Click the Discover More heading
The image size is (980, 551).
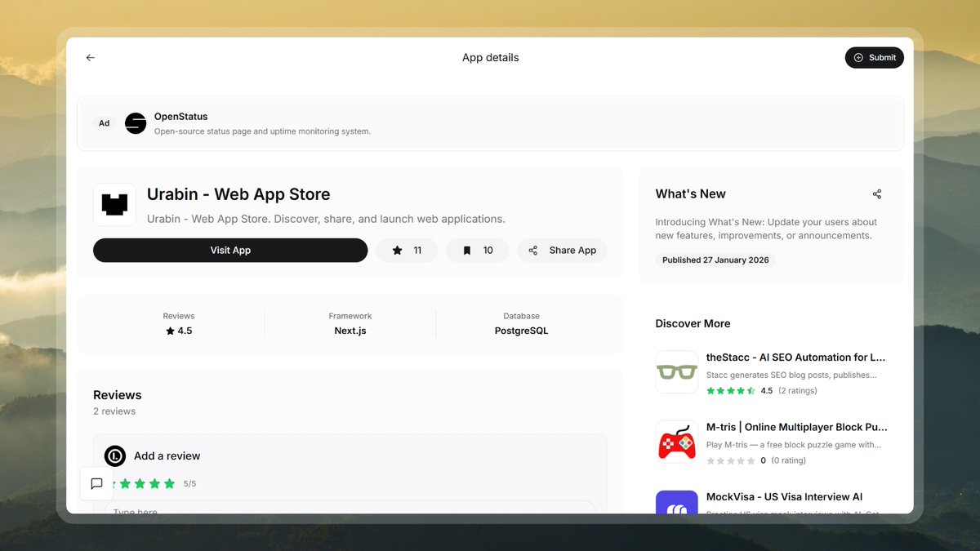point(693,324)
